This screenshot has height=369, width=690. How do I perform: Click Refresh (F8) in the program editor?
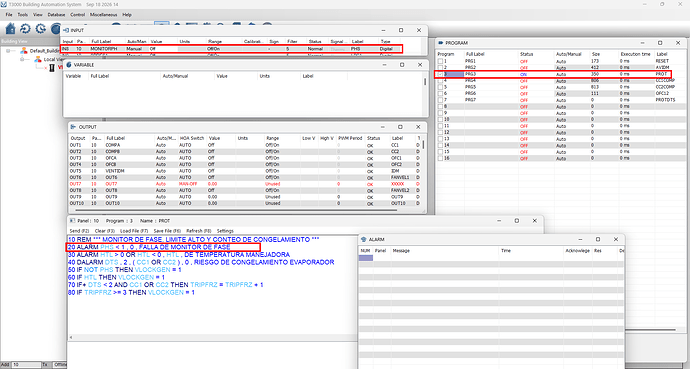[x=198, y=231]
